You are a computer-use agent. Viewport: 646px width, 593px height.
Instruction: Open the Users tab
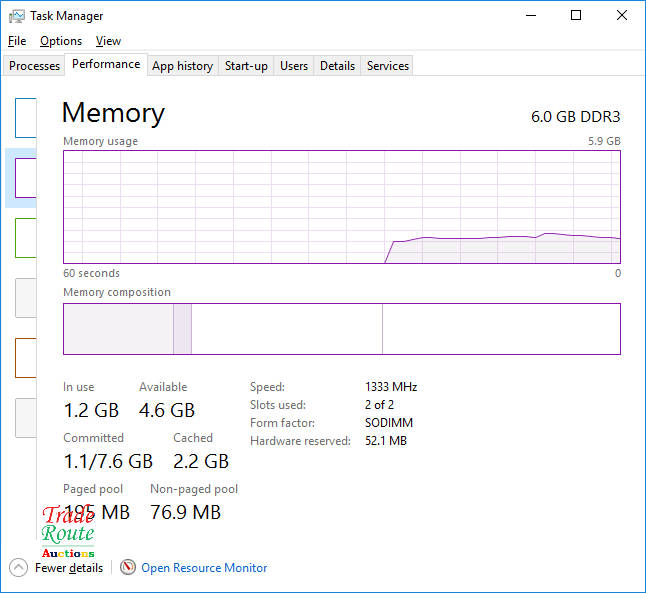click(294, 66)
